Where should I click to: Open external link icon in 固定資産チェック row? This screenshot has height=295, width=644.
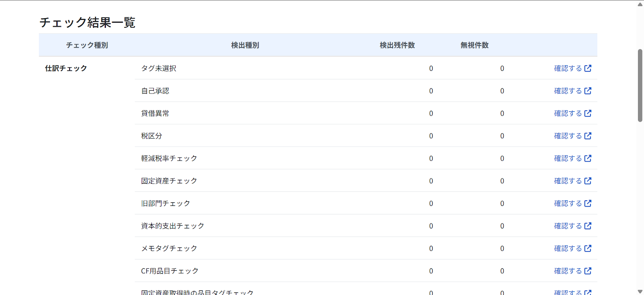coord(588,181)
